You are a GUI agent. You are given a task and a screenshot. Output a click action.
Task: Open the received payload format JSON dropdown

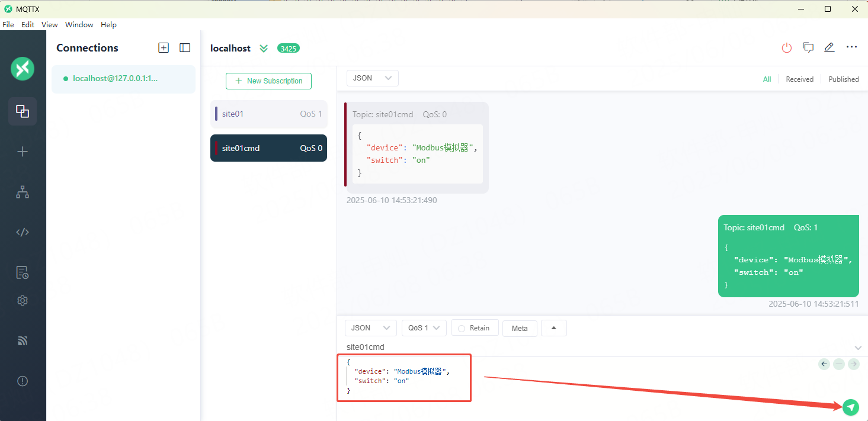tap(372, 78)
